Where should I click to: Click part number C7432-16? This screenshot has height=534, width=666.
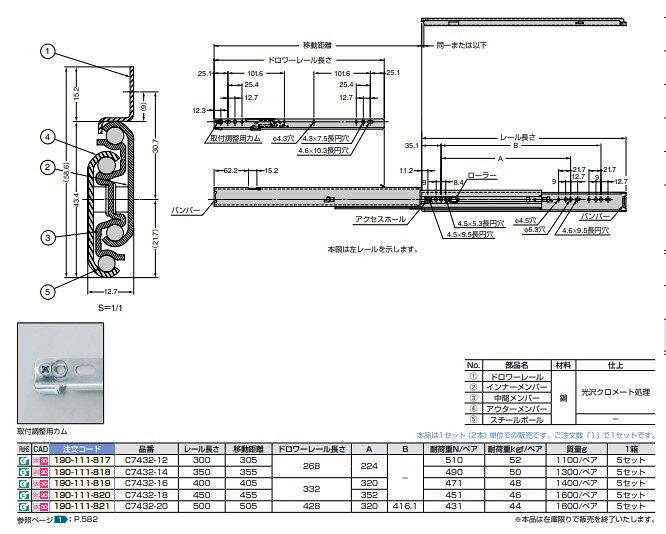[x=146, y=483]
